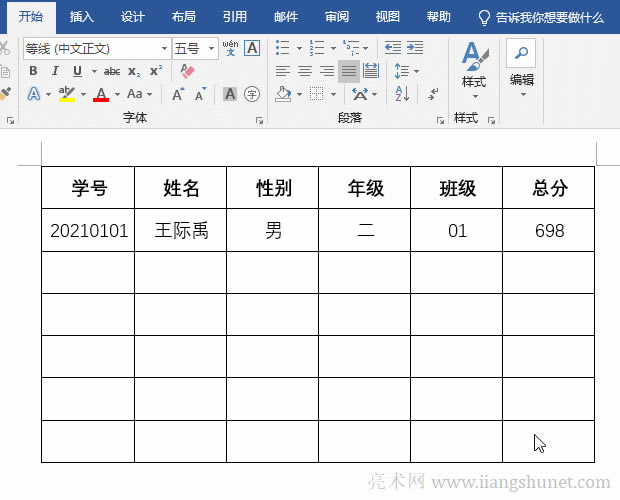Insert a bulleted list
620x500 pixels.
click(x=283, y=48)
